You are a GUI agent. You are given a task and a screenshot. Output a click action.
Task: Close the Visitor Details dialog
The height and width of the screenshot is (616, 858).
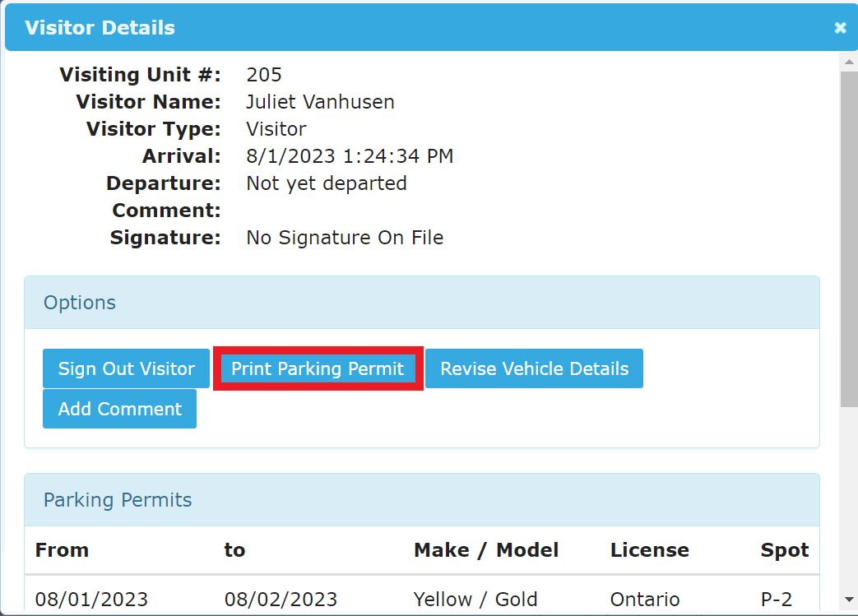coord(840,27)
